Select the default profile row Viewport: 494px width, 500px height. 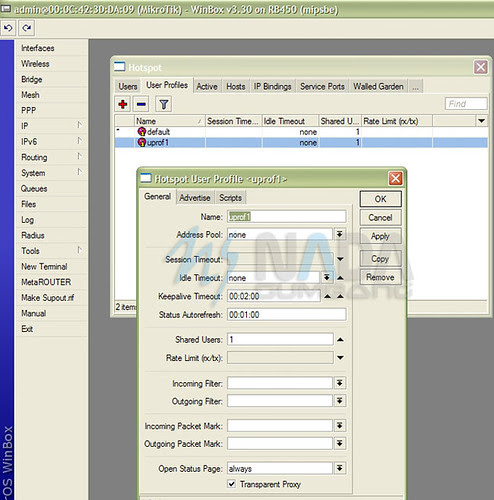point(301,132)
